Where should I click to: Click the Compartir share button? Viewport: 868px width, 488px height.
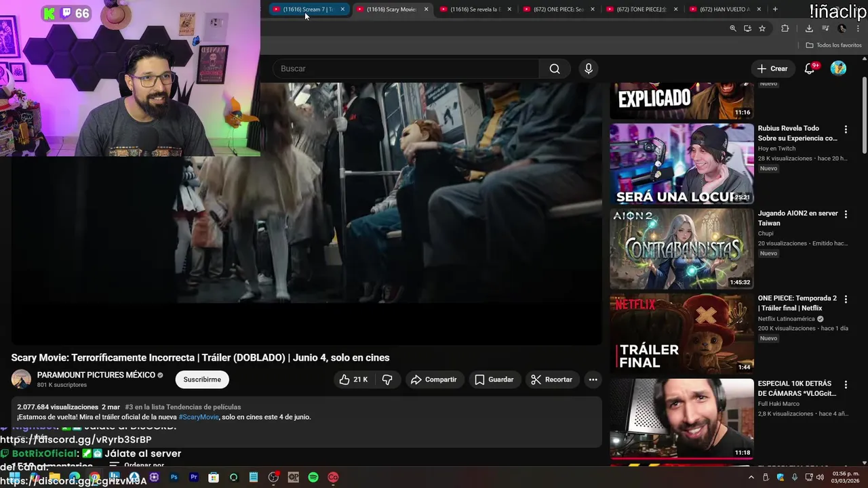tap(434, 380)
